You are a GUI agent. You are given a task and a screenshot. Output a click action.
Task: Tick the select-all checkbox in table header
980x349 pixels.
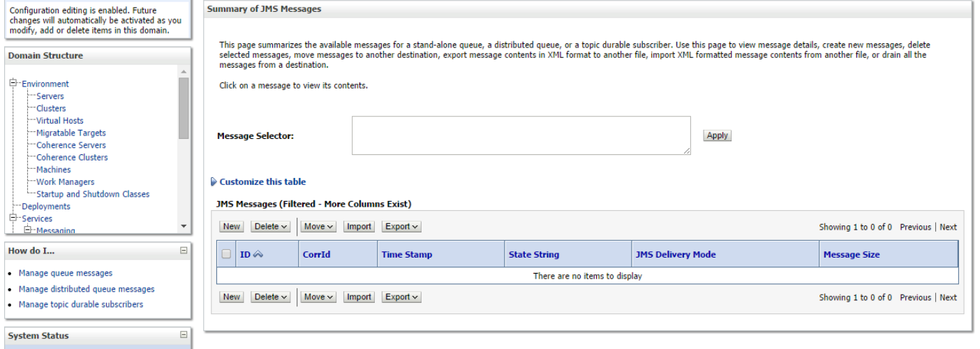click(227, 255)
